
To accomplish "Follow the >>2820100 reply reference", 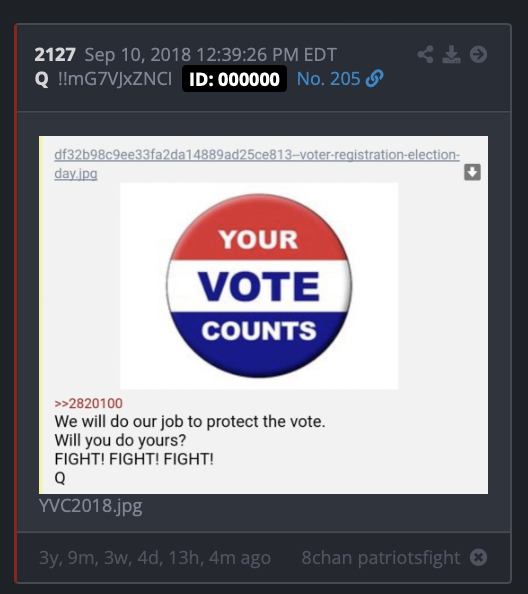I will (x=89, y=403).
